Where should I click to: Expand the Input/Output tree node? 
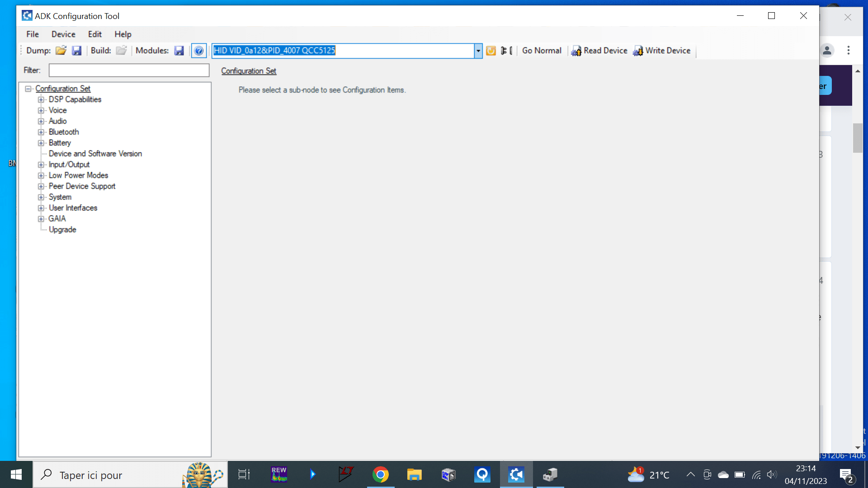[41, 164]
